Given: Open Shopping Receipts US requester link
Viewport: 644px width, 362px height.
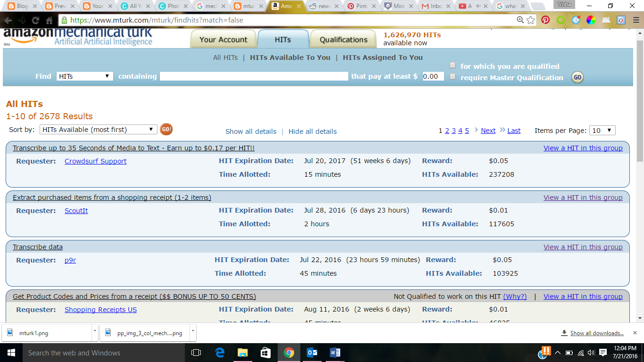Looking at the screenshot, I should pyautogui.click(x=100, y=310).
